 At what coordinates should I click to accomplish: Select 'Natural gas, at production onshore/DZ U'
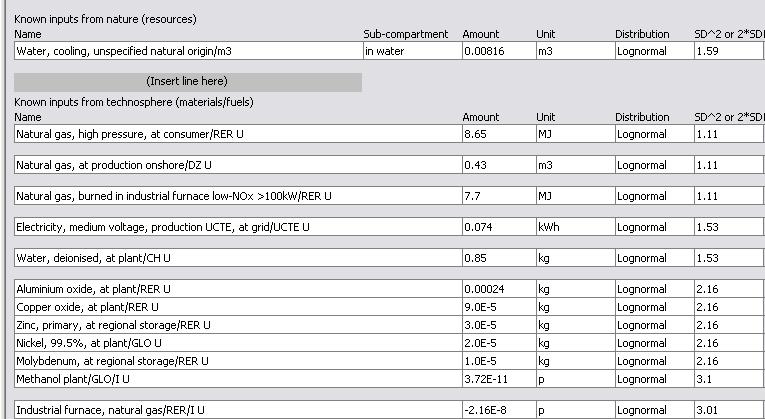click(187, 165)
